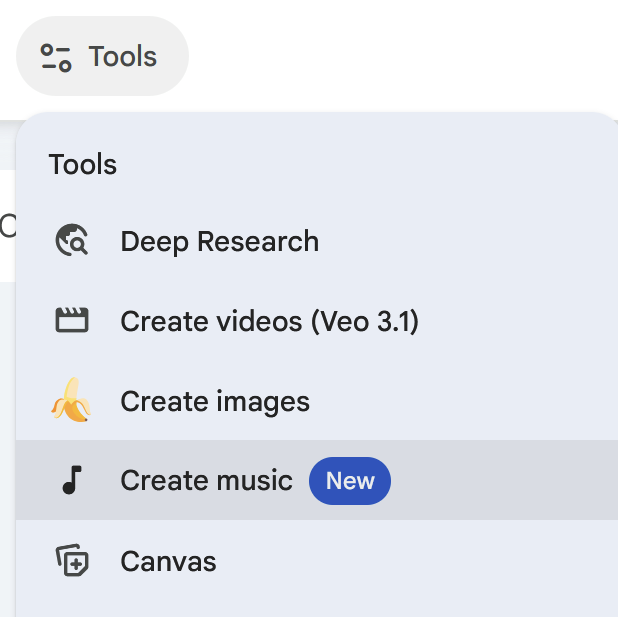Click empty area right of Create music
Viewport: 618px width, 617px height.
tap(504, 480)
